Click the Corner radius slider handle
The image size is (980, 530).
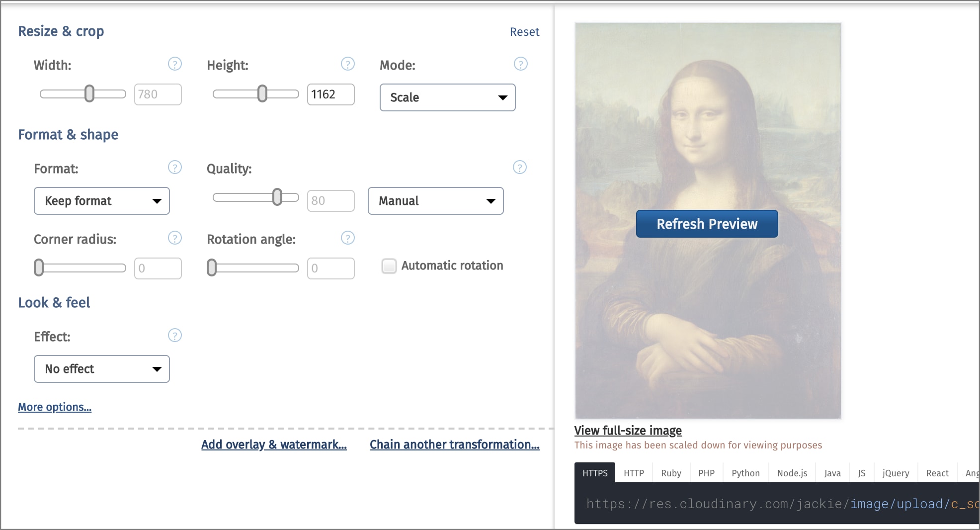[39, 267]
